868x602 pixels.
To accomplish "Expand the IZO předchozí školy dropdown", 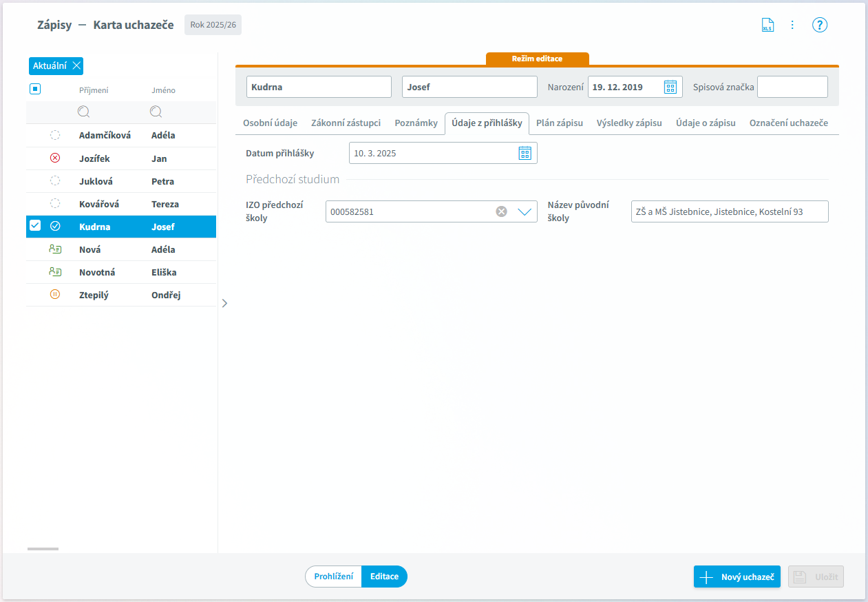I will (525, 211).
